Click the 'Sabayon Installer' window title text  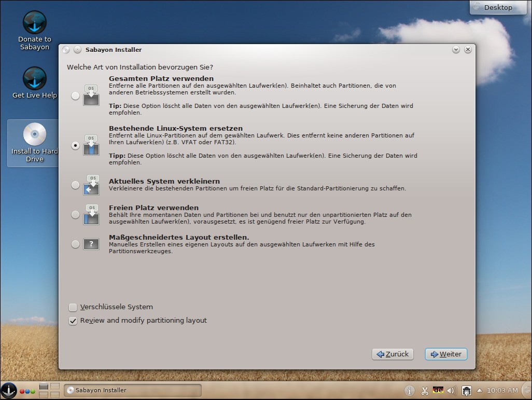pos(114,50)
